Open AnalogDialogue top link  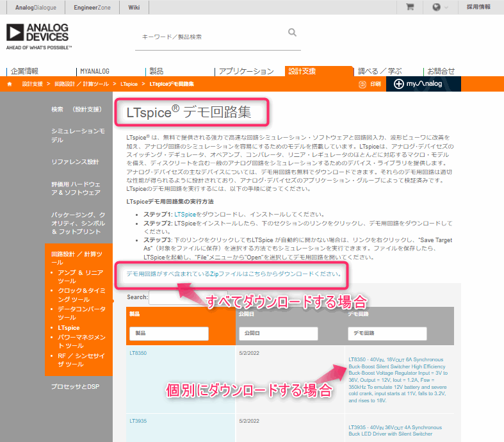(36, 8)
